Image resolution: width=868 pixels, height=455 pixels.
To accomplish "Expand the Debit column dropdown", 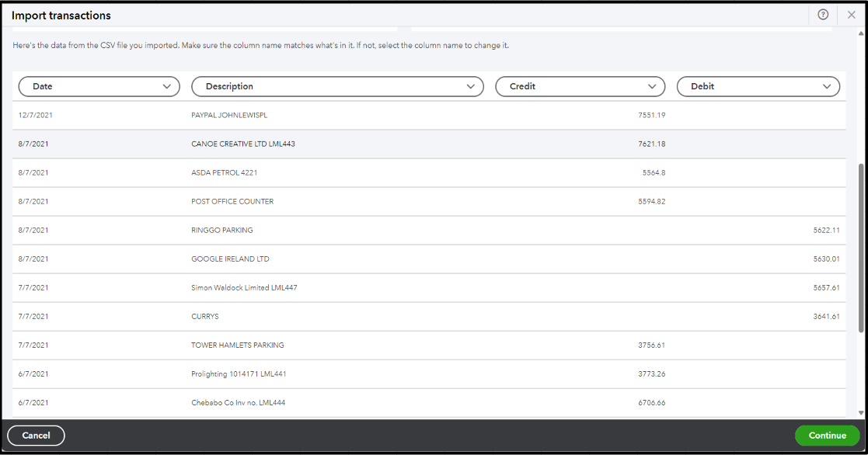I will (758, 86).
